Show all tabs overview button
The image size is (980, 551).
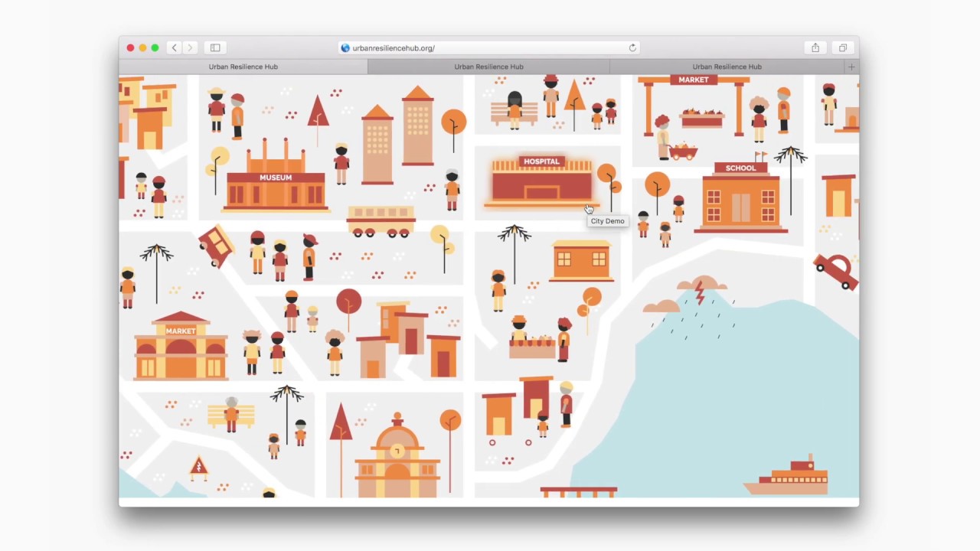(x=843, y=47)
